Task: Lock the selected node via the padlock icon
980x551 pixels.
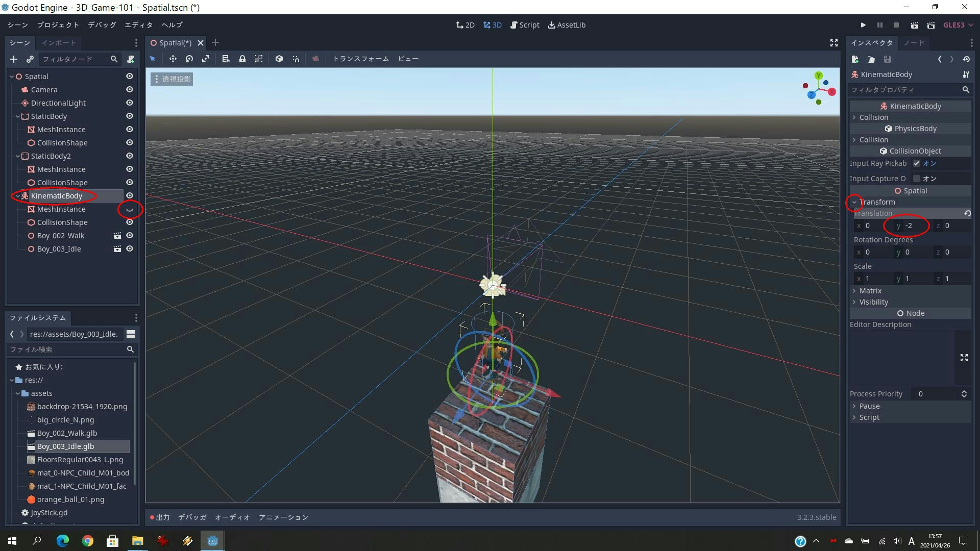Action: [x=242, y=59]
